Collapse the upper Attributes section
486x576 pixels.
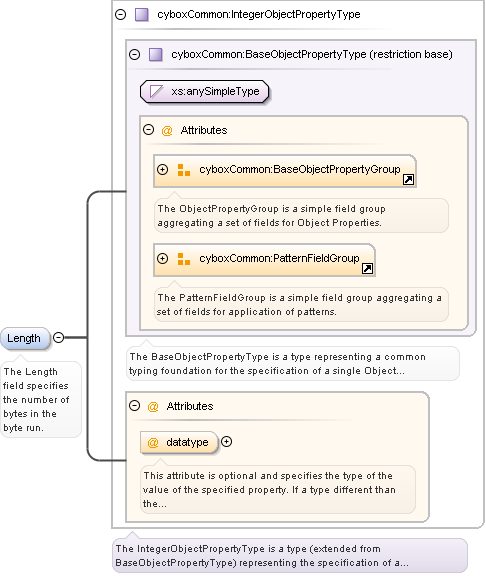pyautogui.click(x=148, y=130)
